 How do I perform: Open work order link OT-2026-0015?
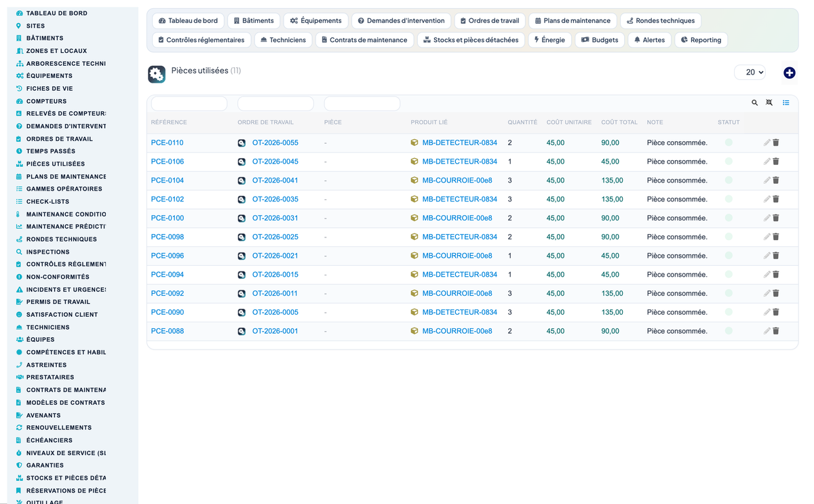coord(275,275)
